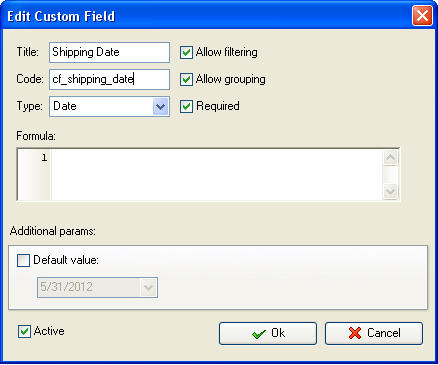
Task: Uncheck the Allow filtering checkbox
Action: click(186, 52)
